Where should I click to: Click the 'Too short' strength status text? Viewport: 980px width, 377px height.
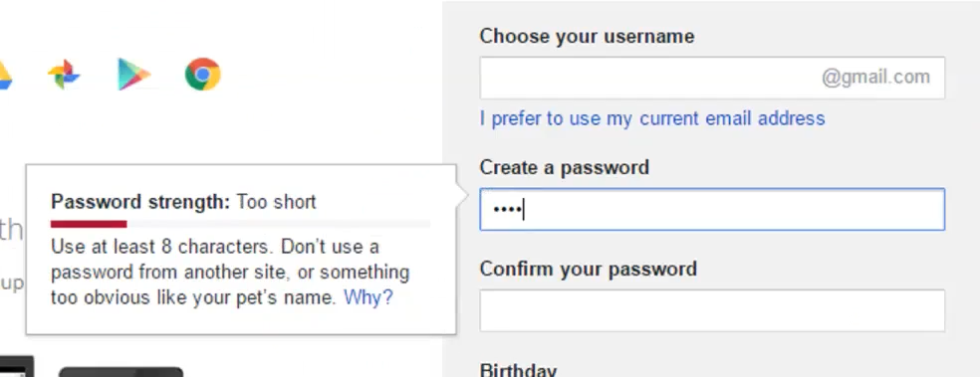point(276,202)
